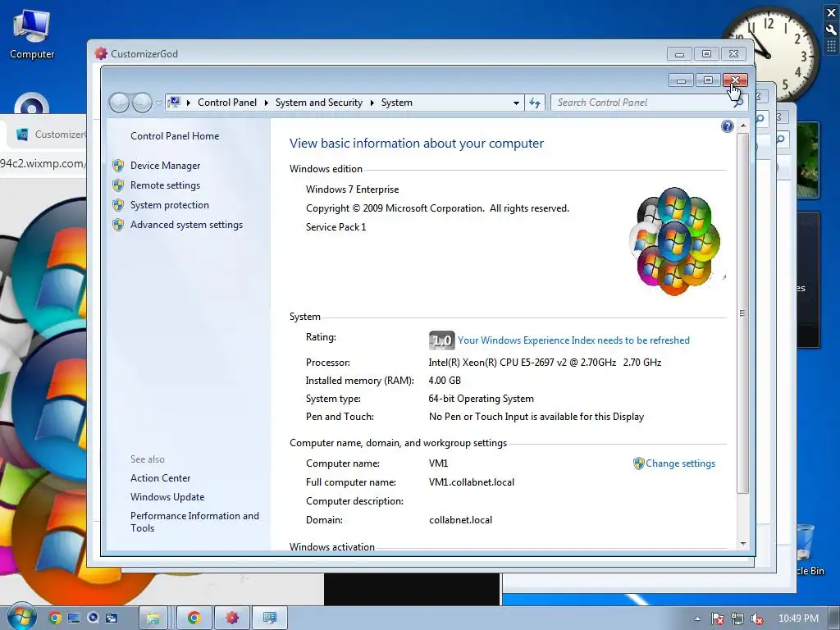Open the Windows Start orb
Viewport: 840px width, 630px height.
pyautogui.click(x=21, y=617)
